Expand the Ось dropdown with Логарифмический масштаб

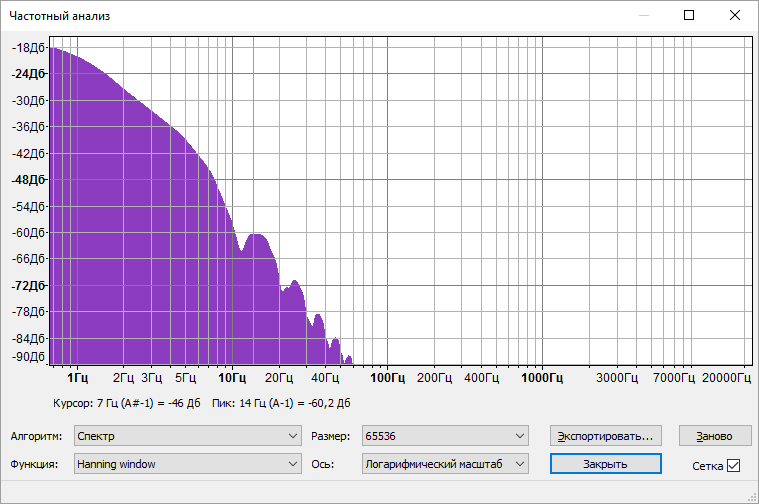click(445, 464)
